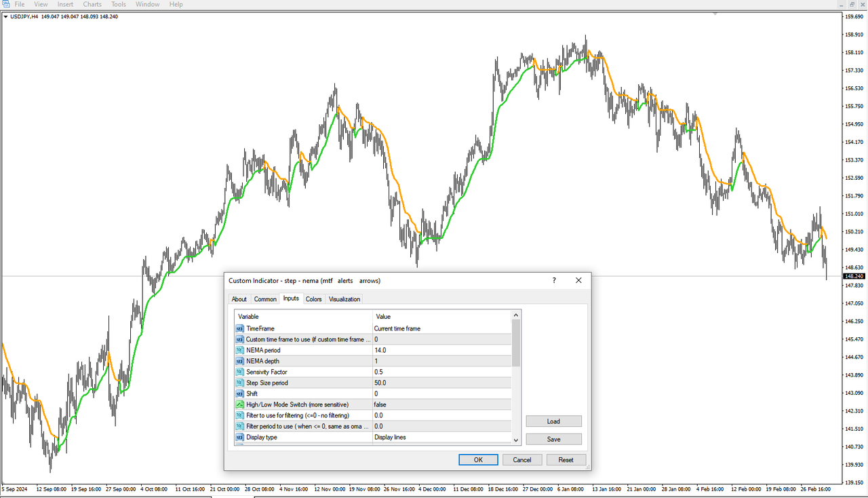Select the 'Sensivity Factor' variable name
This screenshot has height=498, width=868.
tap(267, 372)
